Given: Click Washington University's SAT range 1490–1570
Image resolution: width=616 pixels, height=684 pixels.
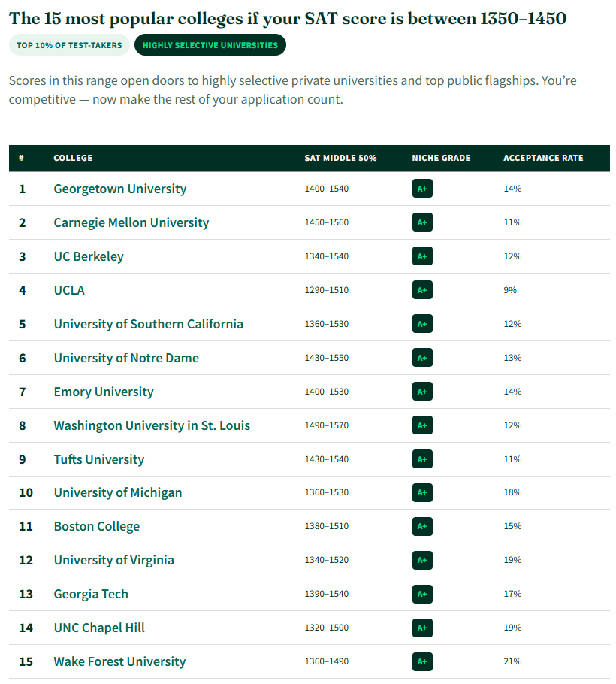Looking at the screenshot, I should click(x=327, y=425).
